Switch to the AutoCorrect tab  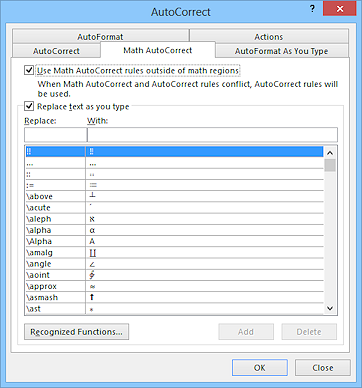pos(56,51)
